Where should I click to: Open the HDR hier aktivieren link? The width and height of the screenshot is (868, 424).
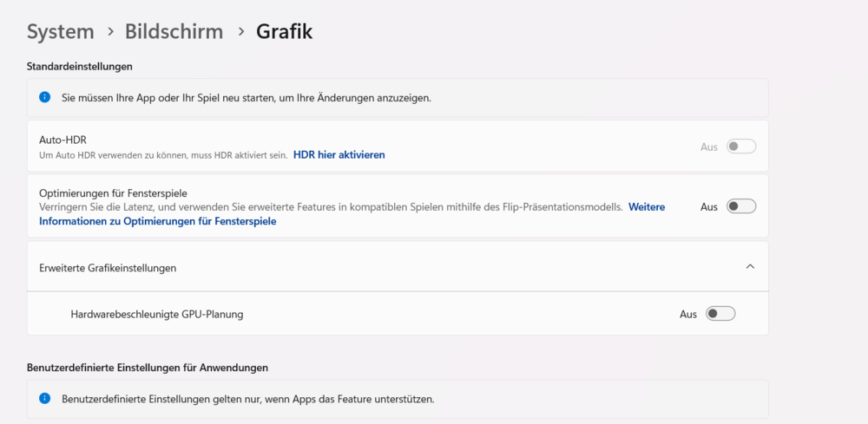[339, 155]
